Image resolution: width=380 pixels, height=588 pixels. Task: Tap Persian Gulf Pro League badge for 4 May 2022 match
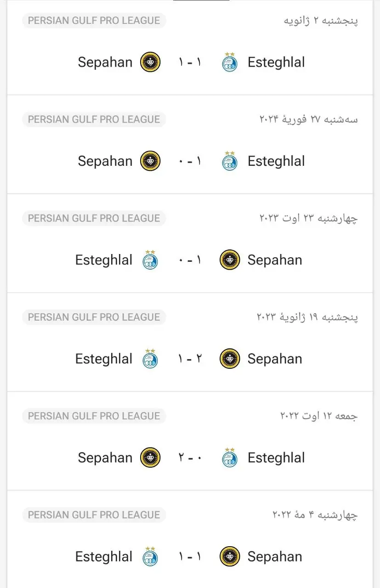pos(94,515)
